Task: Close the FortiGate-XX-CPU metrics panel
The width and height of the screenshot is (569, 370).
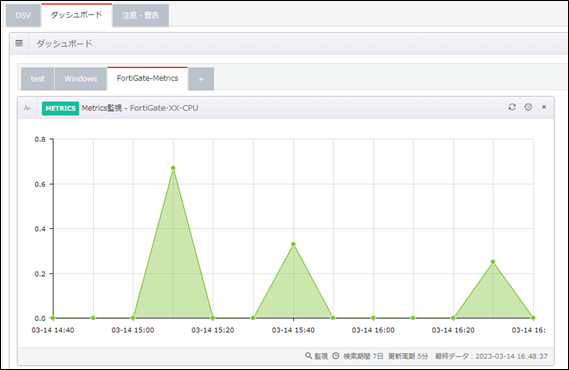Action: tap(544, 107)
